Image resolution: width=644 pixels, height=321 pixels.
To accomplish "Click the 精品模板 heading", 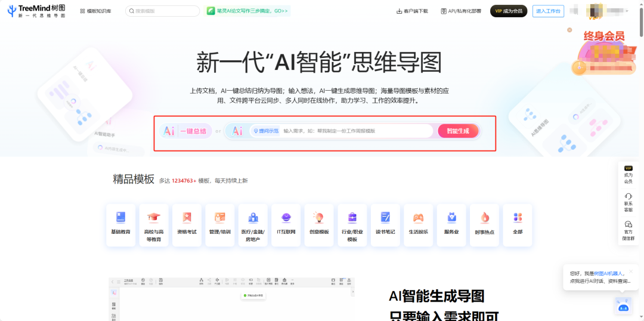I will [x=134, y=180].
